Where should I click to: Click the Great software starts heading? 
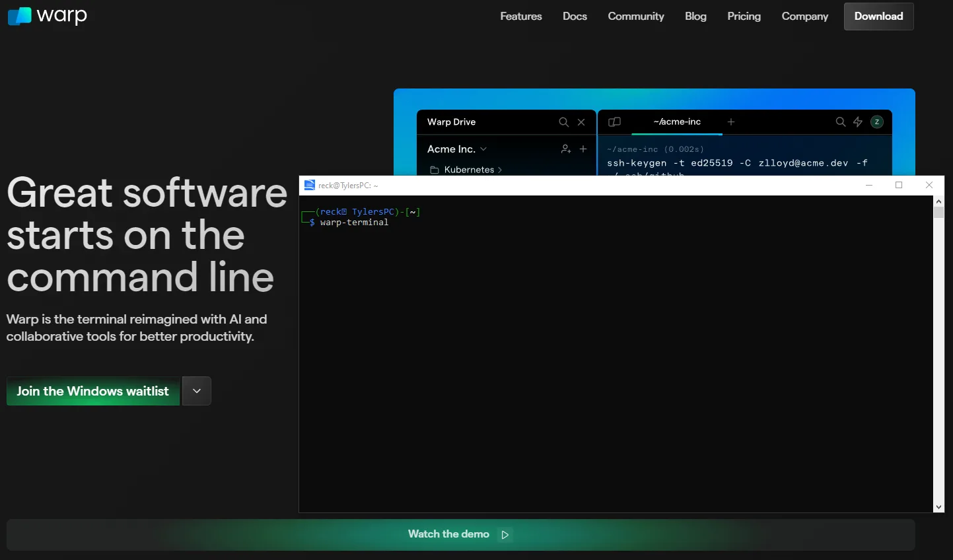click(147, 234)
